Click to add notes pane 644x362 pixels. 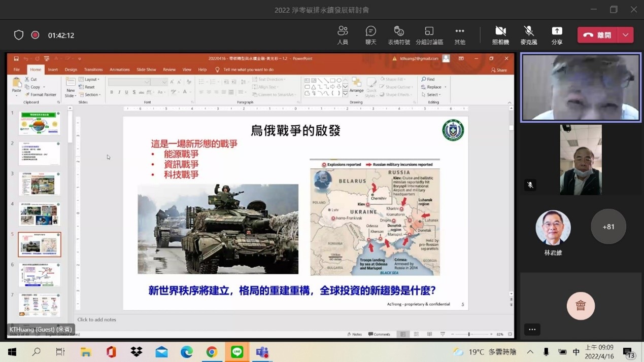pyautogui.click(x=97, y=319)
